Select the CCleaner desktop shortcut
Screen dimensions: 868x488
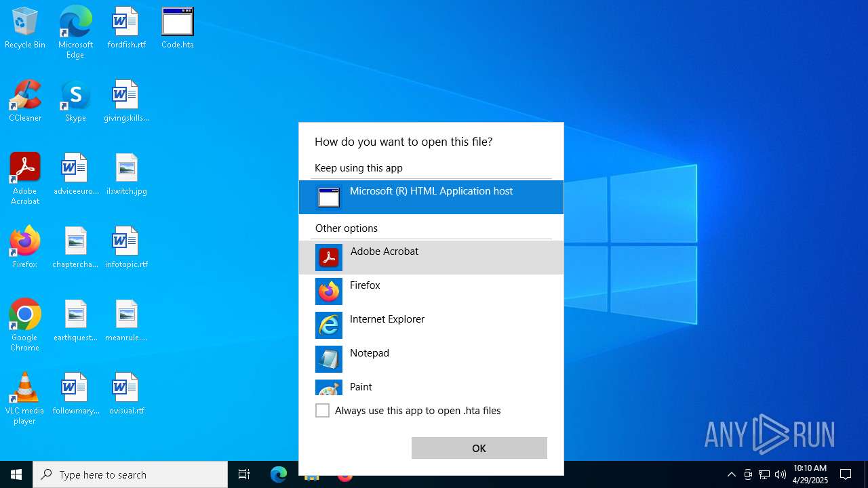pos(25,101)
